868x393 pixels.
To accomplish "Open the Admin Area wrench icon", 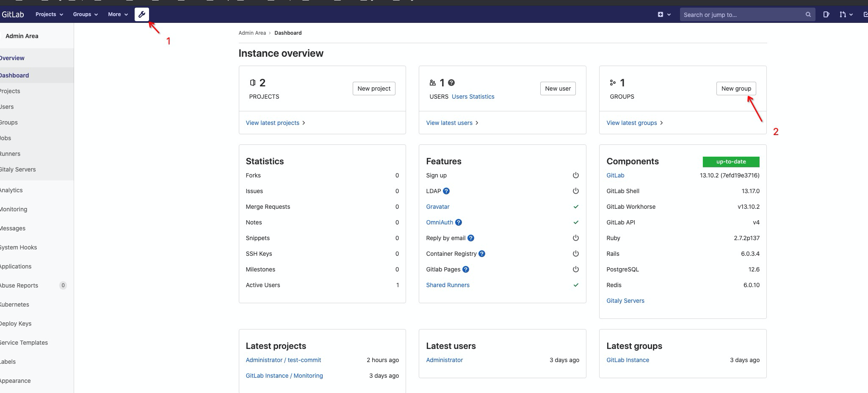I will click(142, 14).
